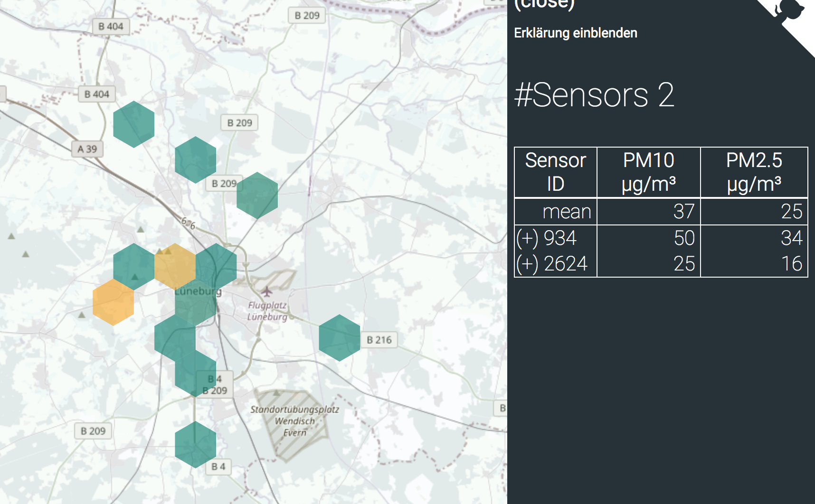Expand sensor 2624 row details
Screen dimensions: 815x504
tap(552, 264)
